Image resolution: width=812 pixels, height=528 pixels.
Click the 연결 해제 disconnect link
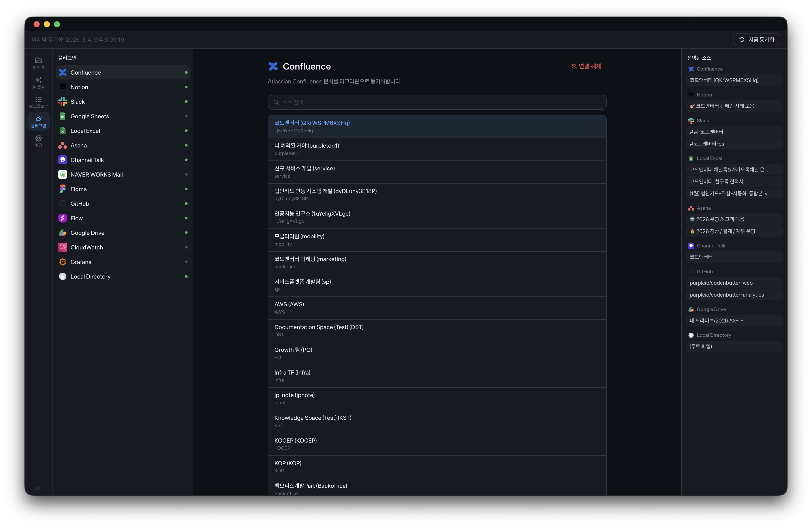(586, 66)
